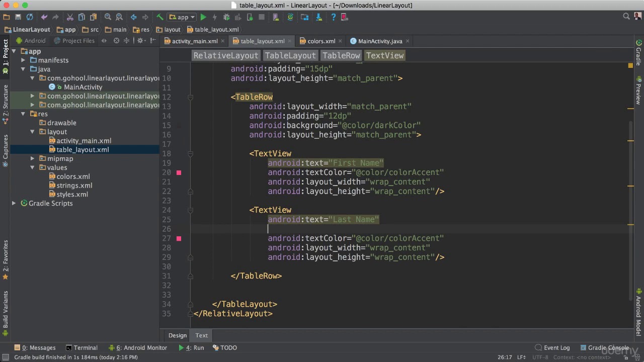Switch to the activity_main.xml editor tab
The height and width of the screenshot is (362, 644).
(194, 41)
